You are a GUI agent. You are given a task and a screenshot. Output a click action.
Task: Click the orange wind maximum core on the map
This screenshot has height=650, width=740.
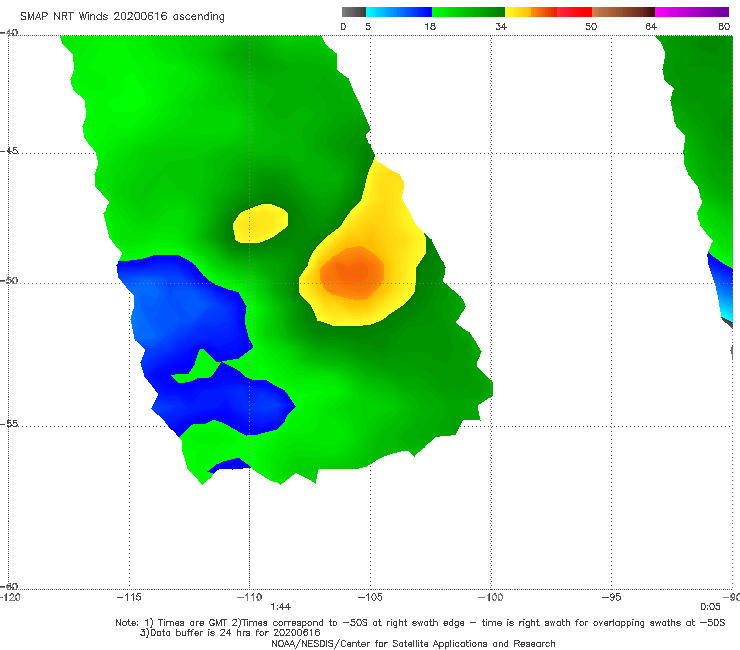tap(352, 273)
